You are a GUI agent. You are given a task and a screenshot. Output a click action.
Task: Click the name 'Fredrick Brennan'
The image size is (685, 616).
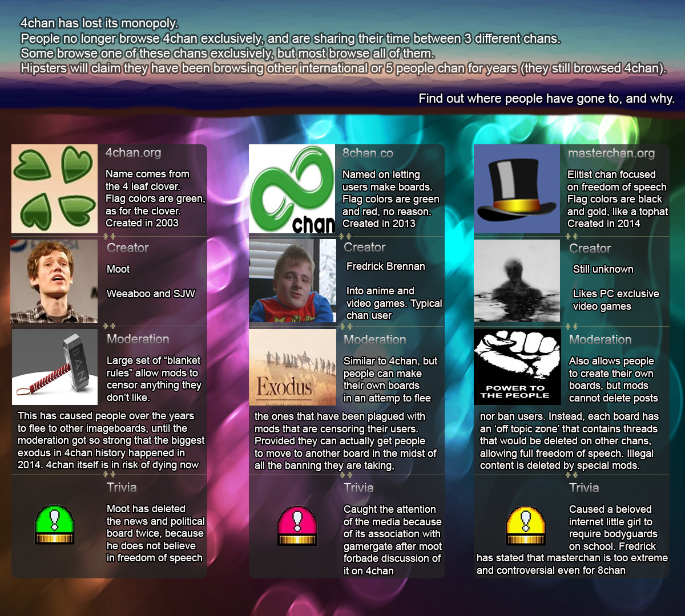click(386, 266)
